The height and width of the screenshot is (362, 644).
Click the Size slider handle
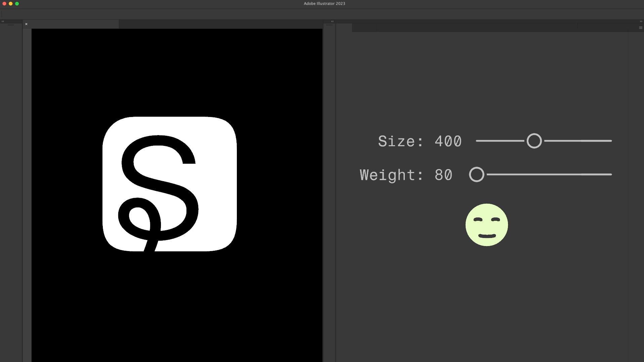coord(534,141)
